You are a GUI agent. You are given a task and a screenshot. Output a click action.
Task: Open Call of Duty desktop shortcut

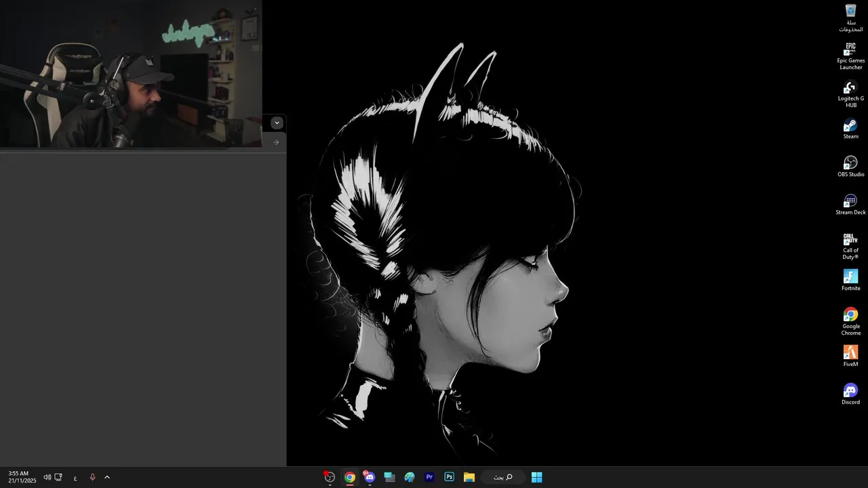[x=850, y=246]
